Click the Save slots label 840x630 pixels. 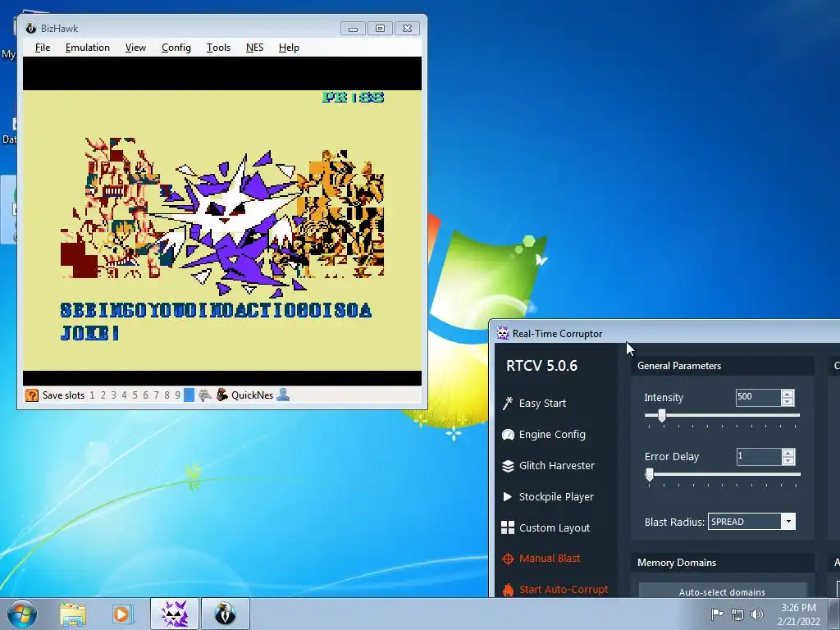pos(63,395)
